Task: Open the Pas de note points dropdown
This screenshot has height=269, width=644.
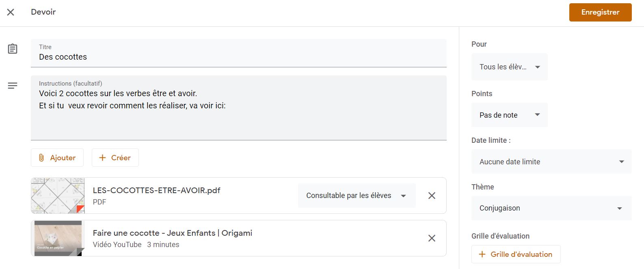Action: (509, 115)
